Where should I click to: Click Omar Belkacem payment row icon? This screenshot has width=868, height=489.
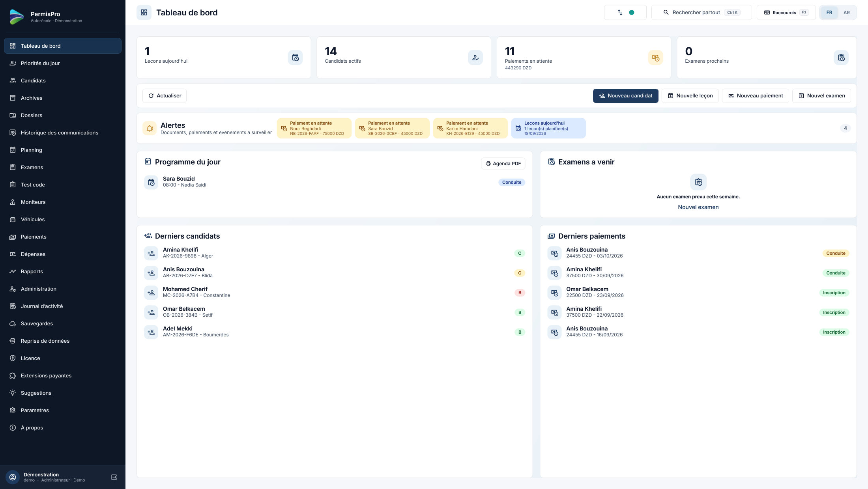[x=554, y=293]
